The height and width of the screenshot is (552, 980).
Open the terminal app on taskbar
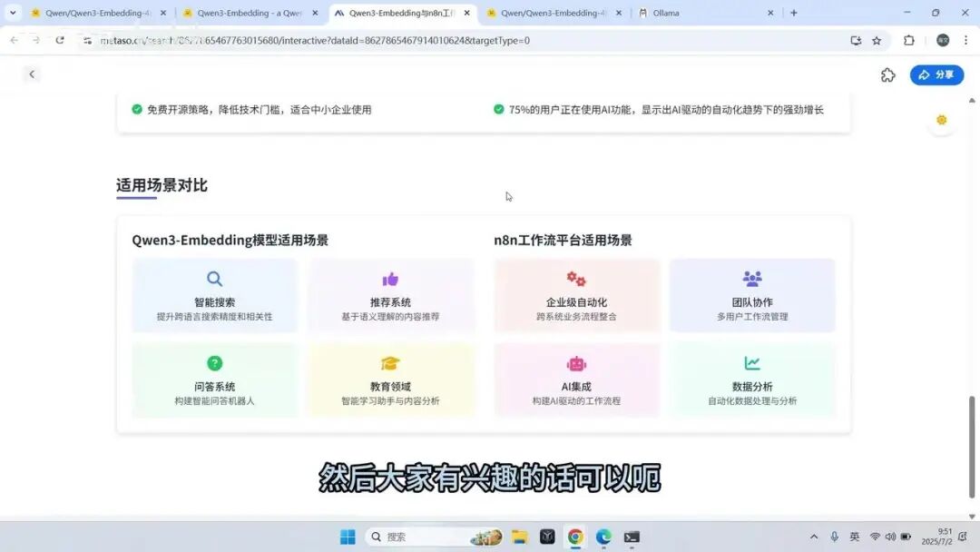pyautogui.click(x=632, y=537)
